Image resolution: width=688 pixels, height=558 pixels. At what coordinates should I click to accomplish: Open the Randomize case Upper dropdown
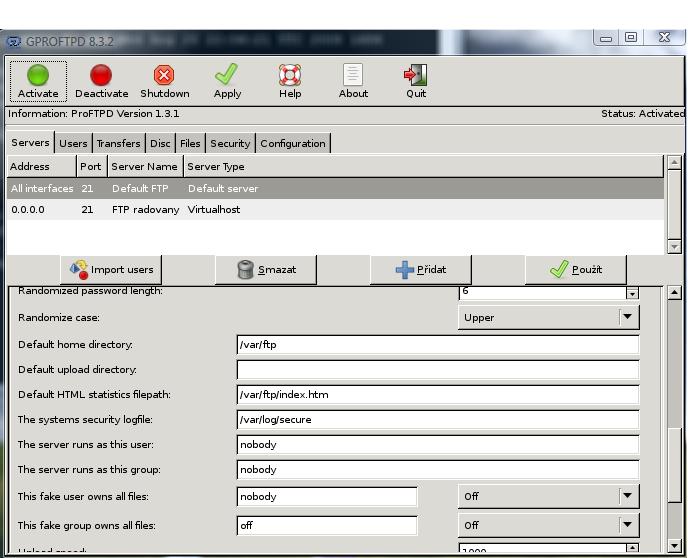548,317
